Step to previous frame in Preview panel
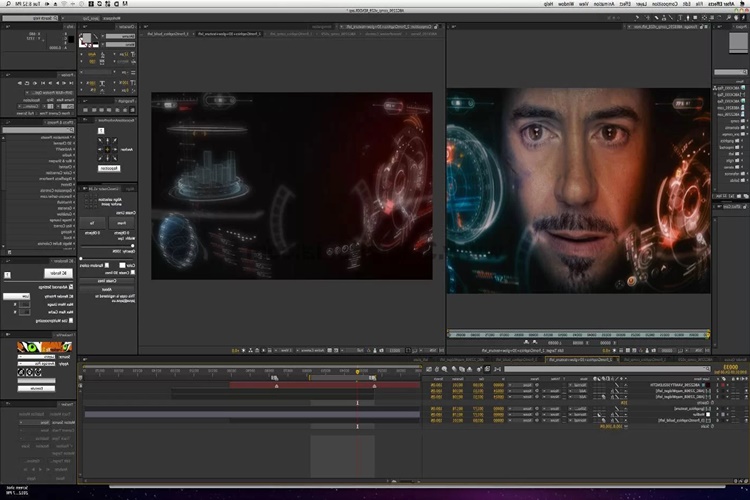The image size is (750, 500). point(64,83)
